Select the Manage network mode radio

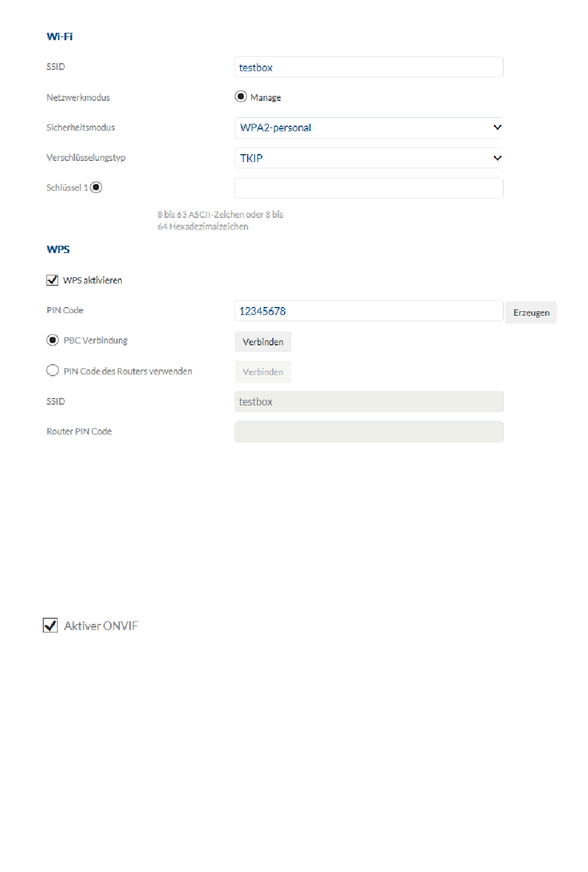241,97
